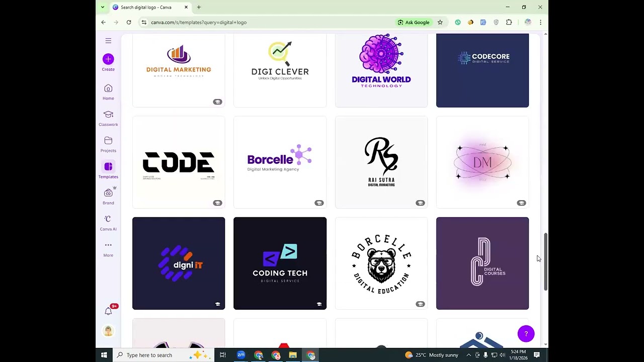Click the page vertical scrollbar thumb
This screenshot has width=644, height=362.
[545, 262]
